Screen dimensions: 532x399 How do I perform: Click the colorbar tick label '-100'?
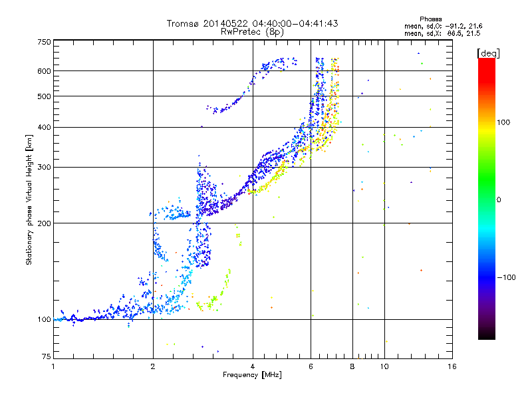click(506, 277)
